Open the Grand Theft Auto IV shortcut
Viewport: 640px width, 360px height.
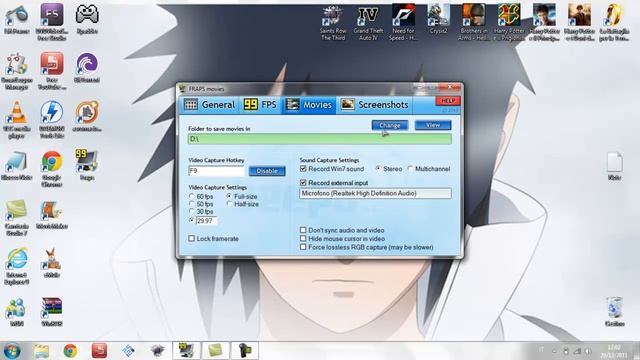[x=368, y=16]
